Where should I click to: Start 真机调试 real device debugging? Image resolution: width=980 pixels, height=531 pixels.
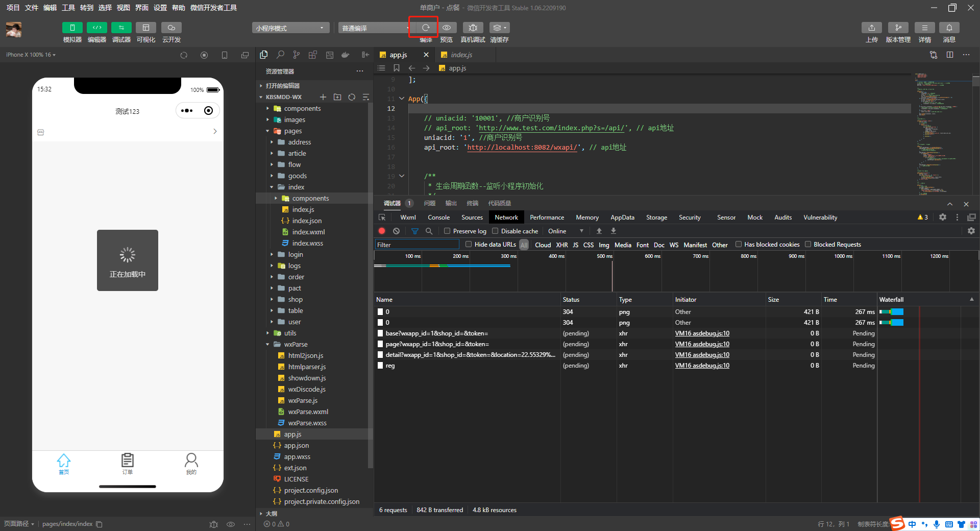point(473,28)
